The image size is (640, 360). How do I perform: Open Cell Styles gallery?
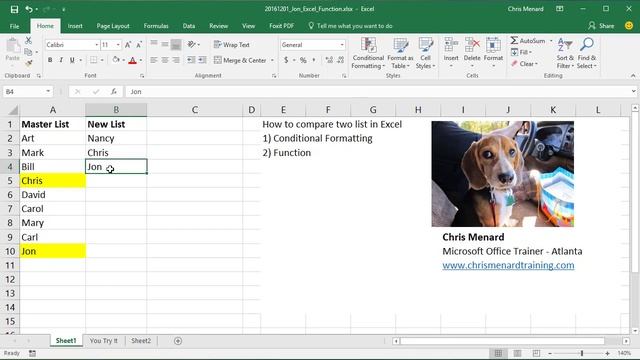point(425,53)
